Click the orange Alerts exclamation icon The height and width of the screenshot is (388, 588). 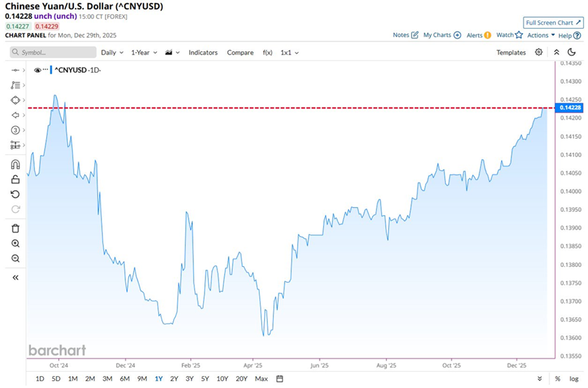(x=487, y=36)
